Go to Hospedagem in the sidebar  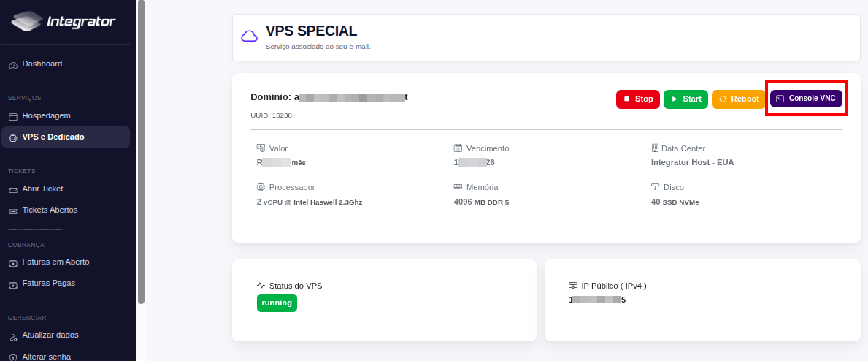46,115
